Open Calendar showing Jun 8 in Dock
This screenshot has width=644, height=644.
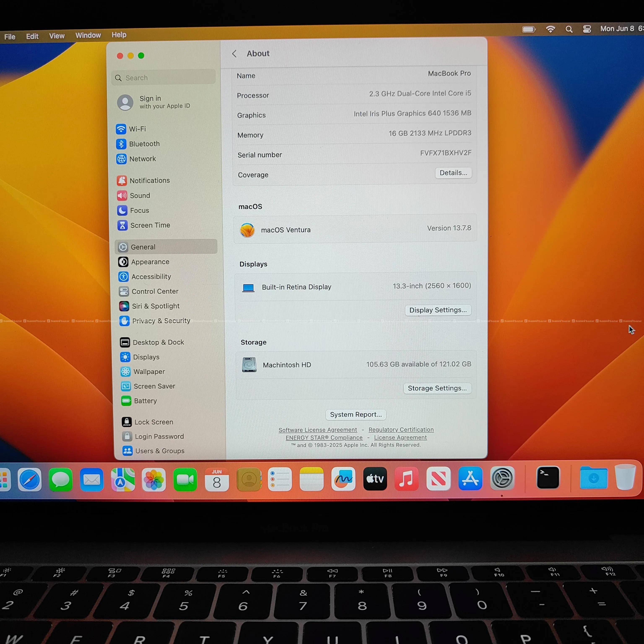coord(217,480)
